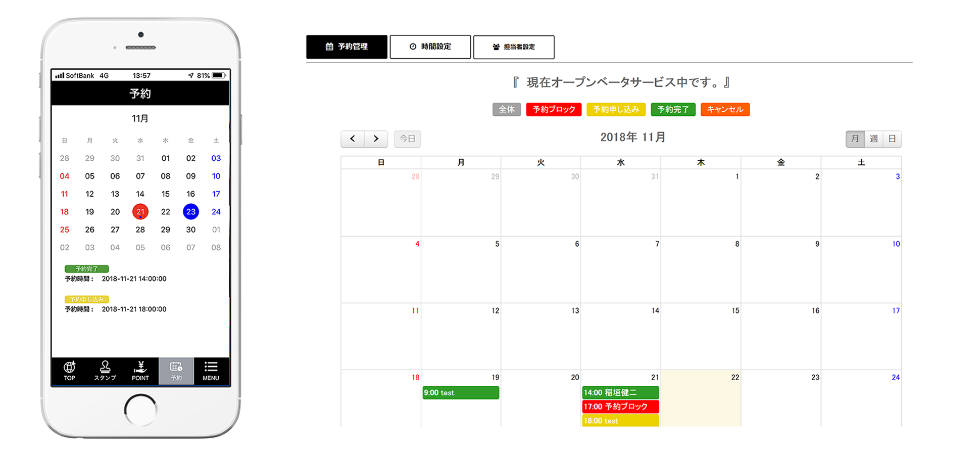The width and height of the screenshot is (980, 455).
Task: Switch calendar to 日 day view
Action: tap(892, 139)
